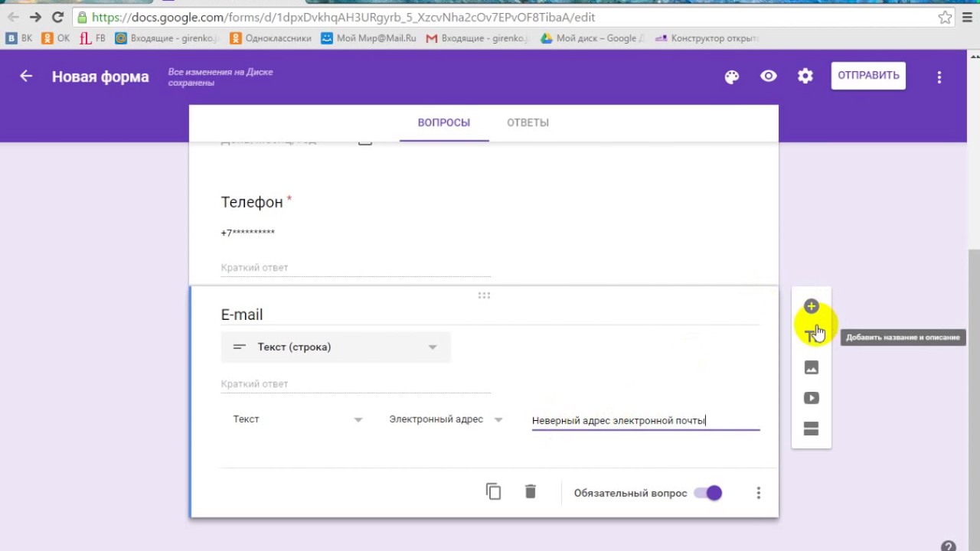980x551 pixels.
Task: Open the Электронный адрес validation dropdown
Action: (x=446, y=419)
